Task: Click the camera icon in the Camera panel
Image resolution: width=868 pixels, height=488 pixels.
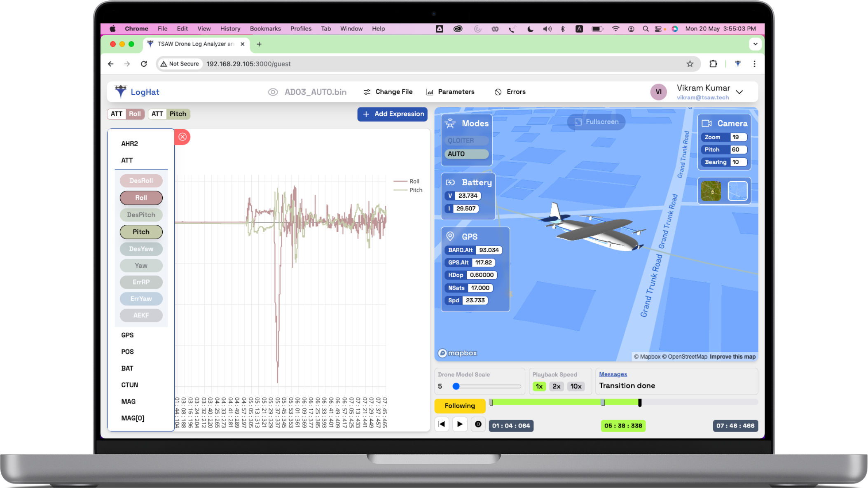Action: tap(708, 123)
